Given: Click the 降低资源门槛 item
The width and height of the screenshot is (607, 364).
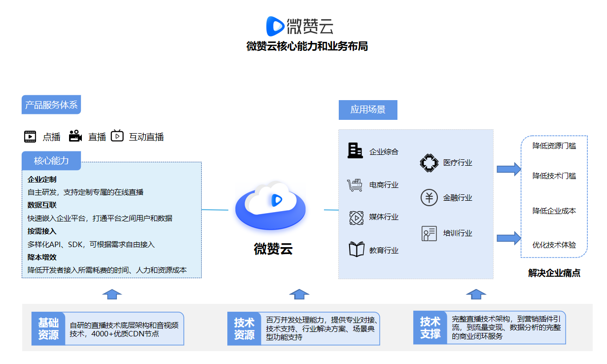Looking at the screenshot, I should [554, 146].
